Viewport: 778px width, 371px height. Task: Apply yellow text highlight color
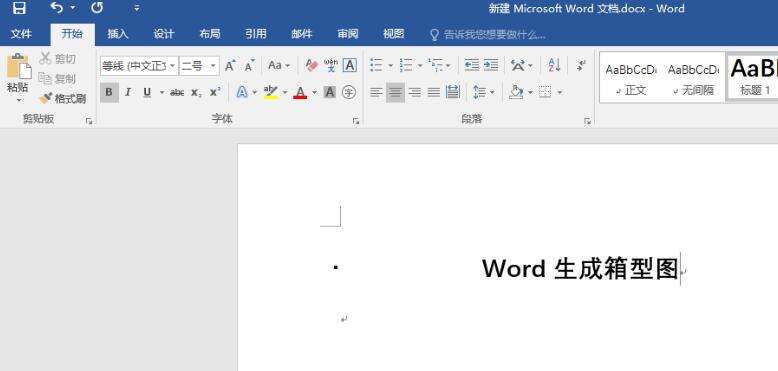[271, 92]
